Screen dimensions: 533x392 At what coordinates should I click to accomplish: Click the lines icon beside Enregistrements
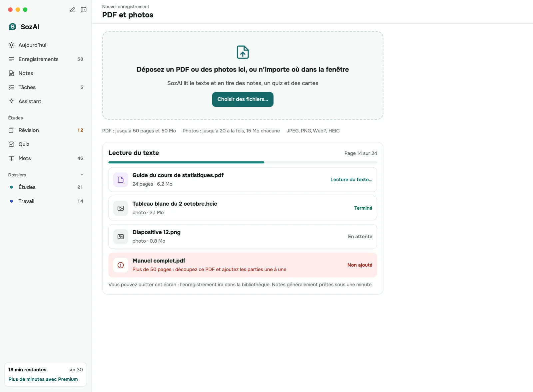(11, 59)
